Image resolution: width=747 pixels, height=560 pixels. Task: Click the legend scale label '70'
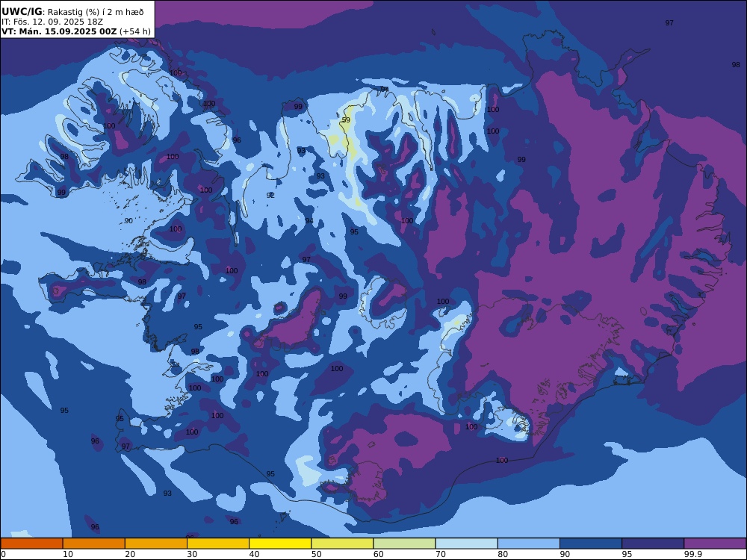[x=441, y=554]
